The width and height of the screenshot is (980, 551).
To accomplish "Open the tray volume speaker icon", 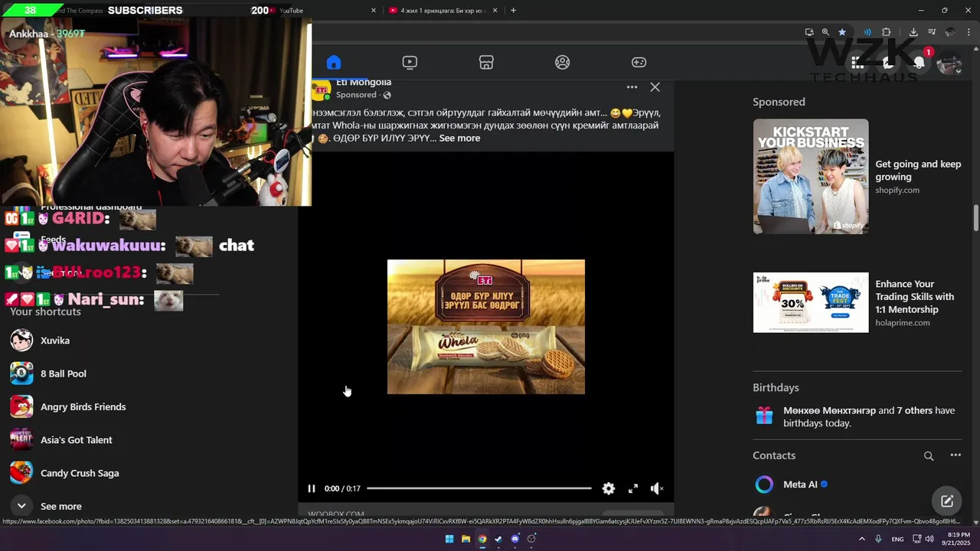I will 929,539.
